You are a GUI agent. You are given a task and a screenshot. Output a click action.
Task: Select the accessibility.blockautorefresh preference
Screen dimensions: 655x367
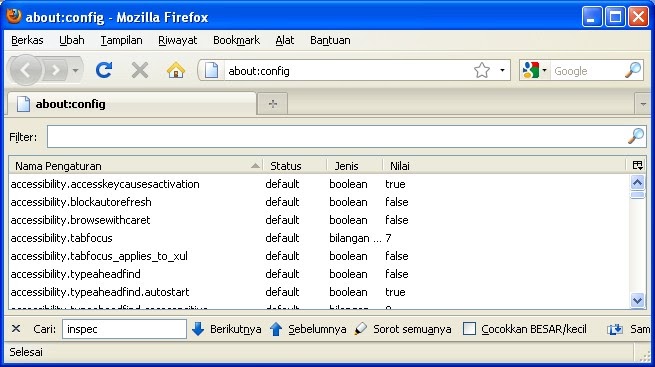tap(318, 202)
